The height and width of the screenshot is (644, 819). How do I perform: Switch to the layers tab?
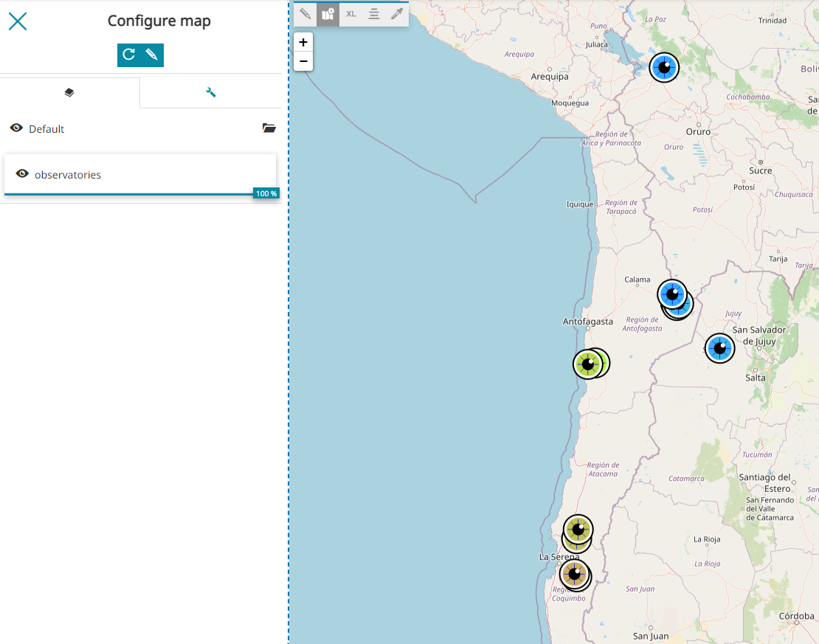(69, 92)
